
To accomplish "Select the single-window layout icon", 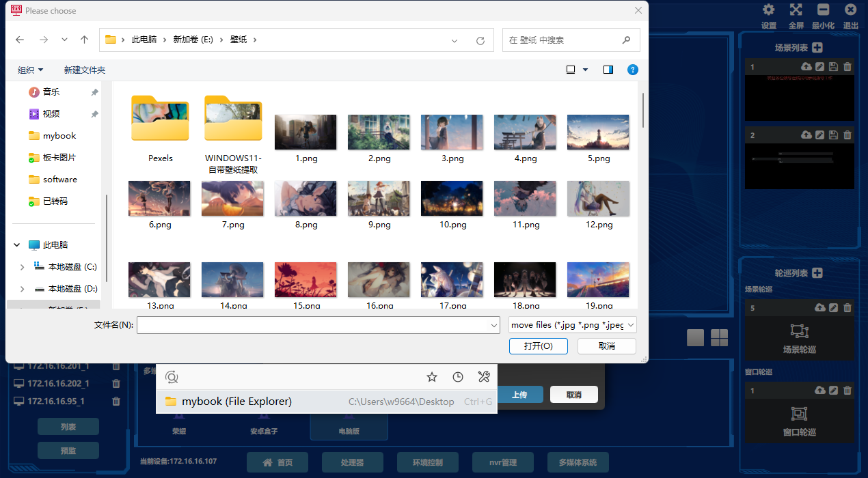I will (695, 337).
